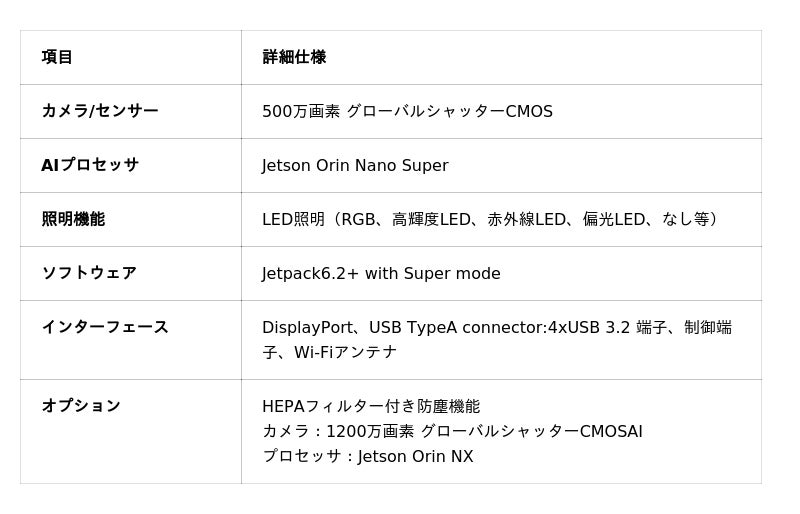Click the 項目 column header
The height and width of the screenshot is (514, 800).
coord(57,57)
